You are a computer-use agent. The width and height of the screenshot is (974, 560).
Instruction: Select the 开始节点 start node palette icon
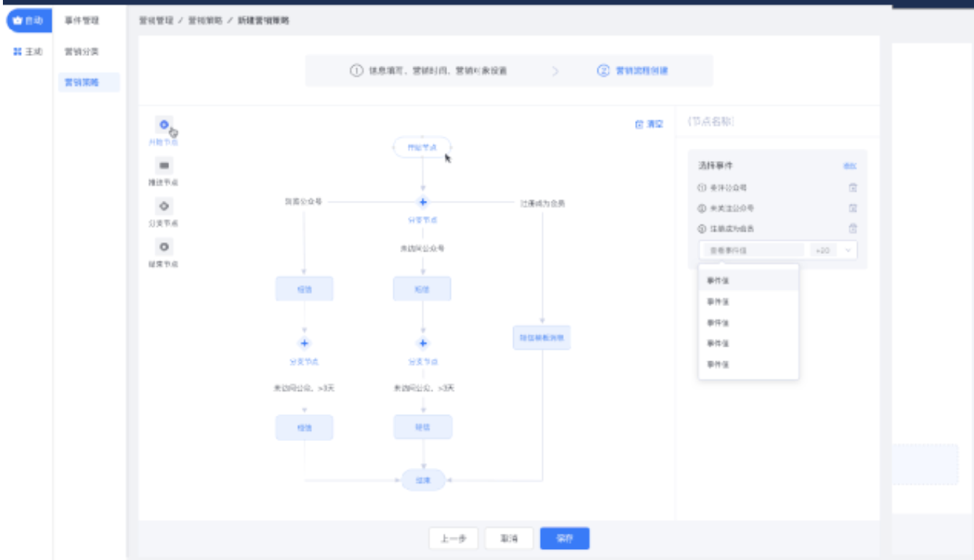coord(164,125)
